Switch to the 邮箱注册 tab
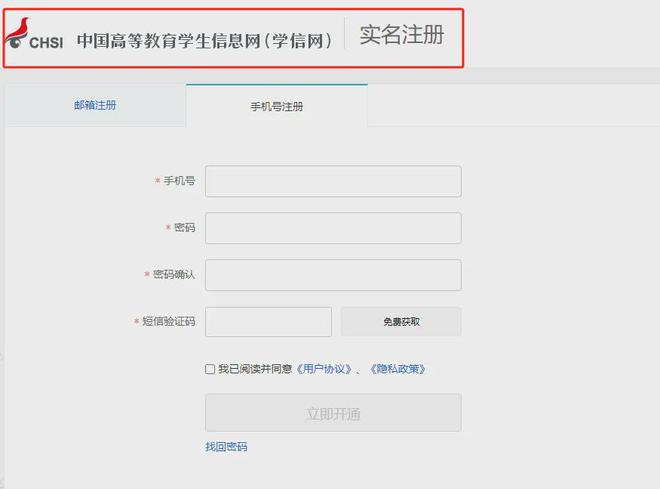The width and height of the screenshot is (660, 489). coord(95,105)
